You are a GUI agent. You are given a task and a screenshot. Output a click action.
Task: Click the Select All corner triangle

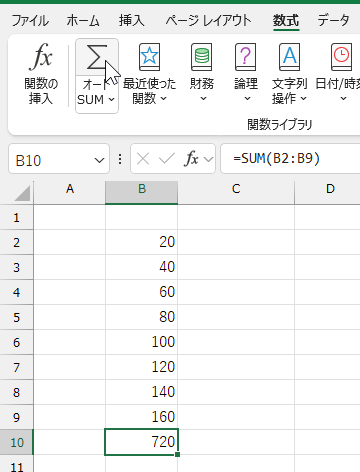pos(22,193)
